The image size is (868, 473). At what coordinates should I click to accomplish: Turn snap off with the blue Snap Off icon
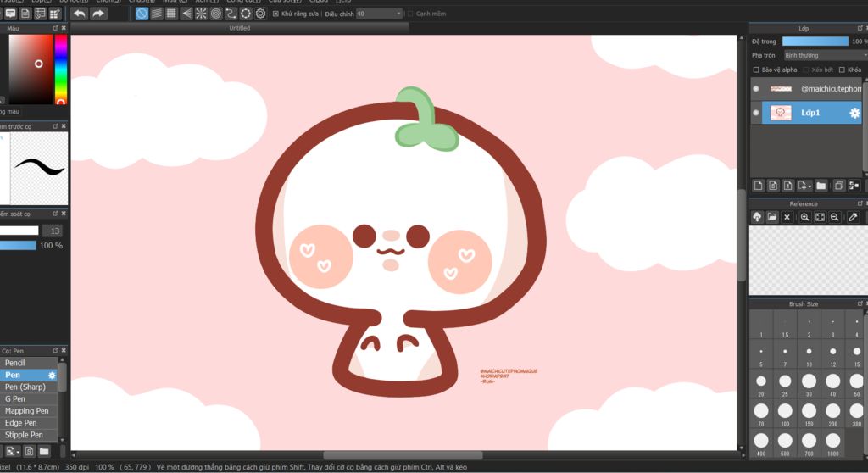[142, 14]
